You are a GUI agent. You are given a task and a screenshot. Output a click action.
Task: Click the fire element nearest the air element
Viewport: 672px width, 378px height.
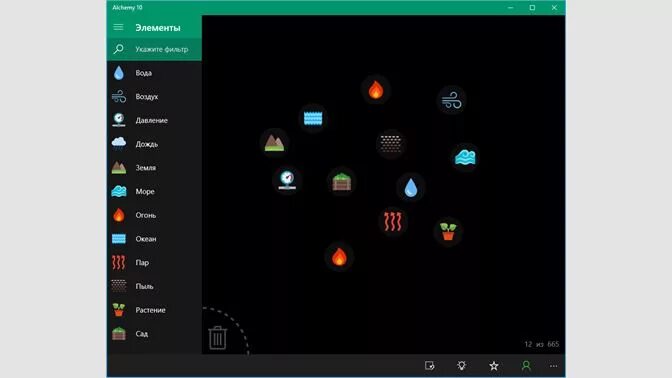click(x=375, y=90)
